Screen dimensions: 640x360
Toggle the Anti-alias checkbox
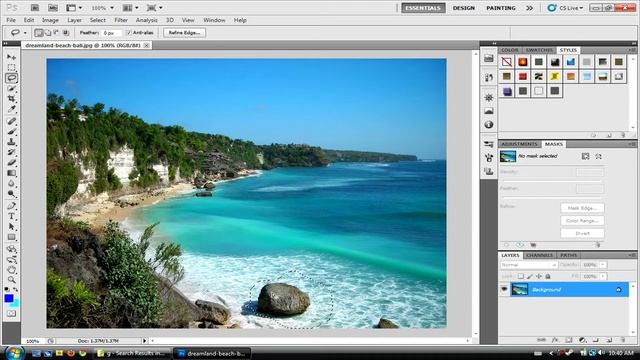pyautogui.click(x=129, y=33)
